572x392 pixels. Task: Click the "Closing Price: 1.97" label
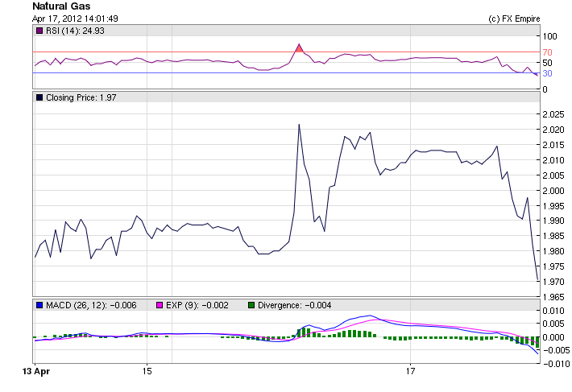click(81, 97)
